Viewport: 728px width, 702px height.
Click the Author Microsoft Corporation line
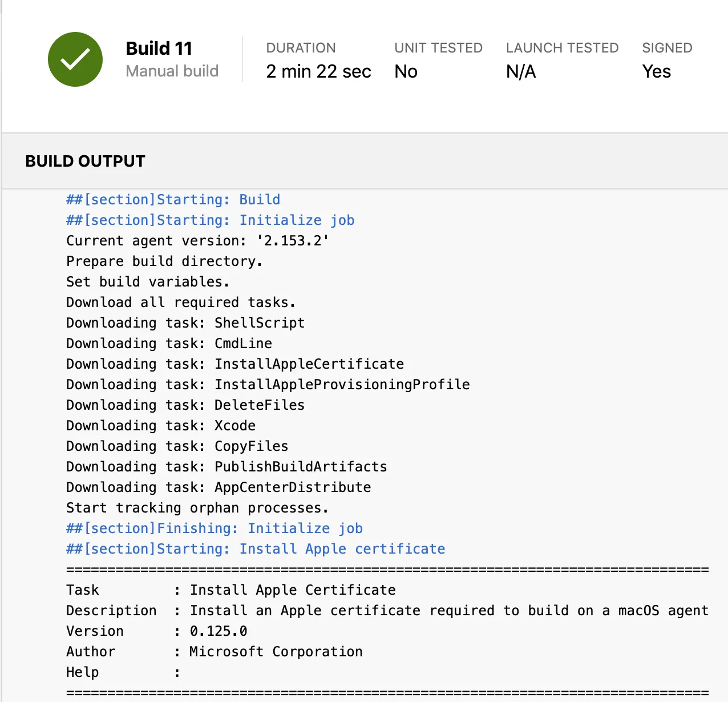pos(214,652)
